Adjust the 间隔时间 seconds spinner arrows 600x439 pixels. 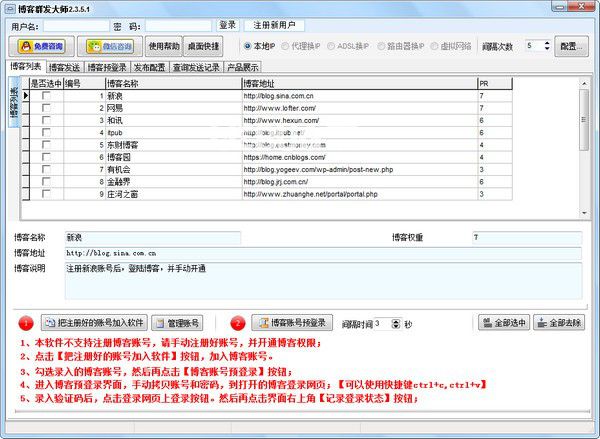[396, 324]
